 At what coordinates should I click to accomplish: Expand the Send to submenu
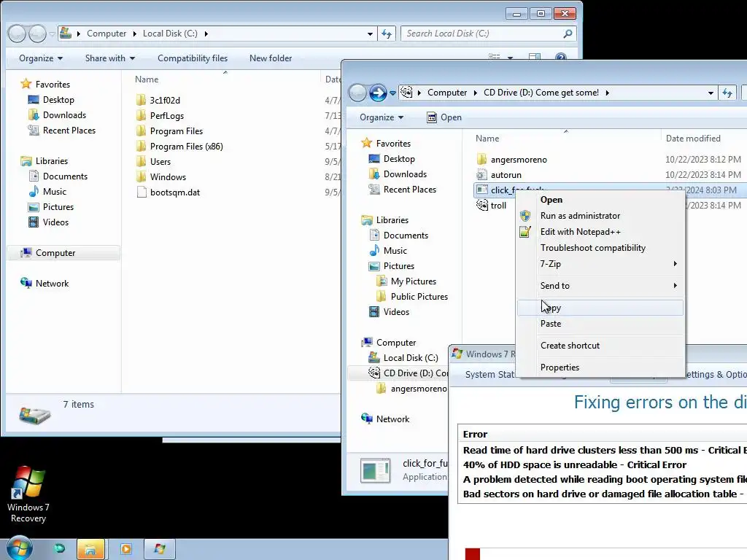pos(600,286)
